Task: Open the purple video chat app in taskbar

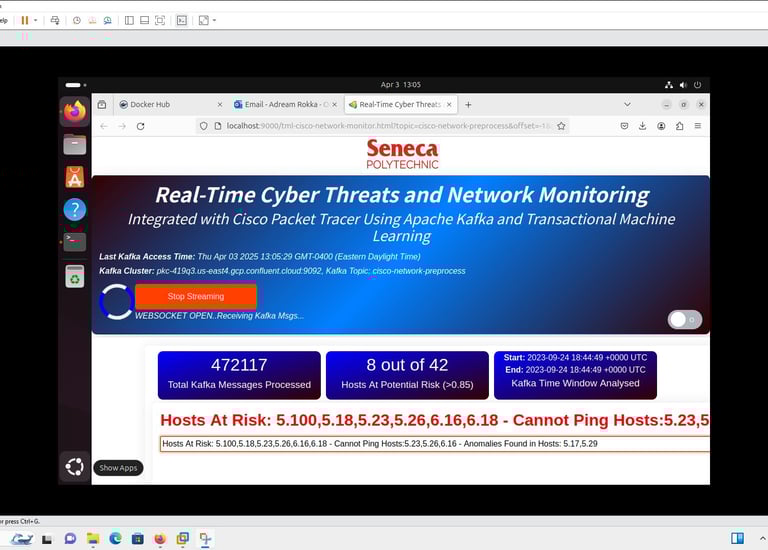Action: click(x=70, y=539)
